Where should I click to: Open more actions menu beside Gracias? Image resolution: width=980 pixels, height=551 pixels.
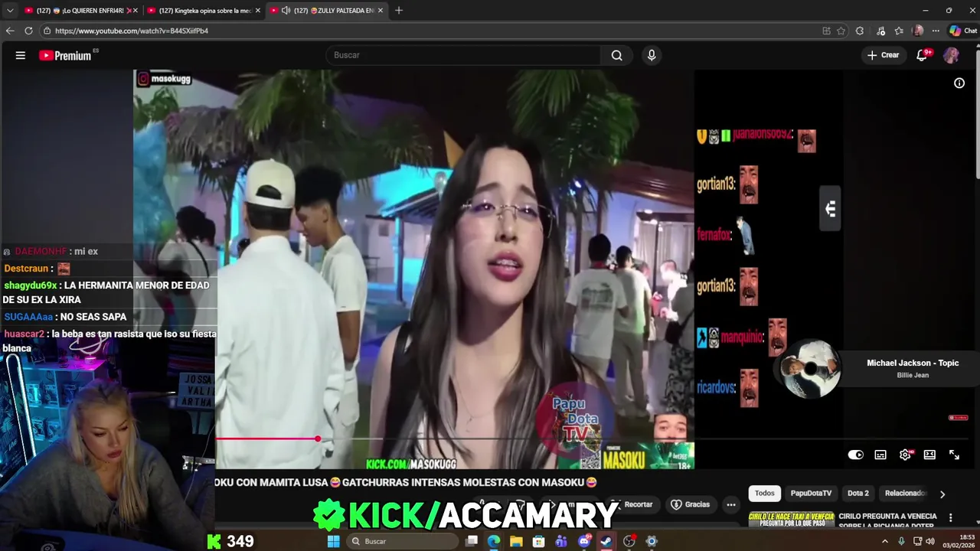[731, 504]
